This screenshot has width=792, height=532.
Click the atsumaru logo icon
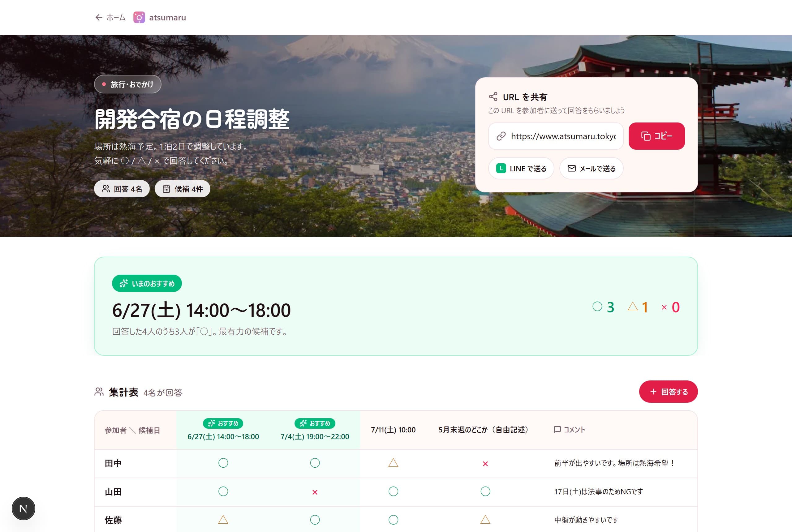tap(139, 17)
